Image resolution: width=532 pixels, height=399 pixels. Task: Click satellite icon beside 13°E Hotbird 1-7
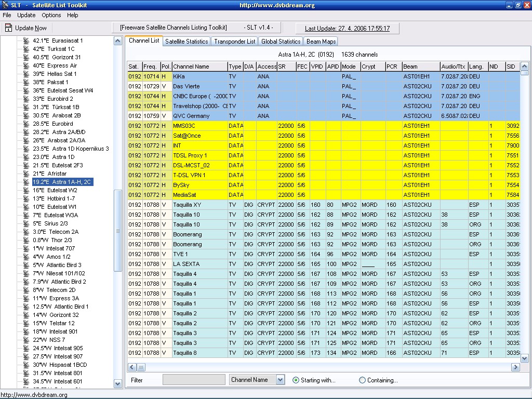pos(26,198)
